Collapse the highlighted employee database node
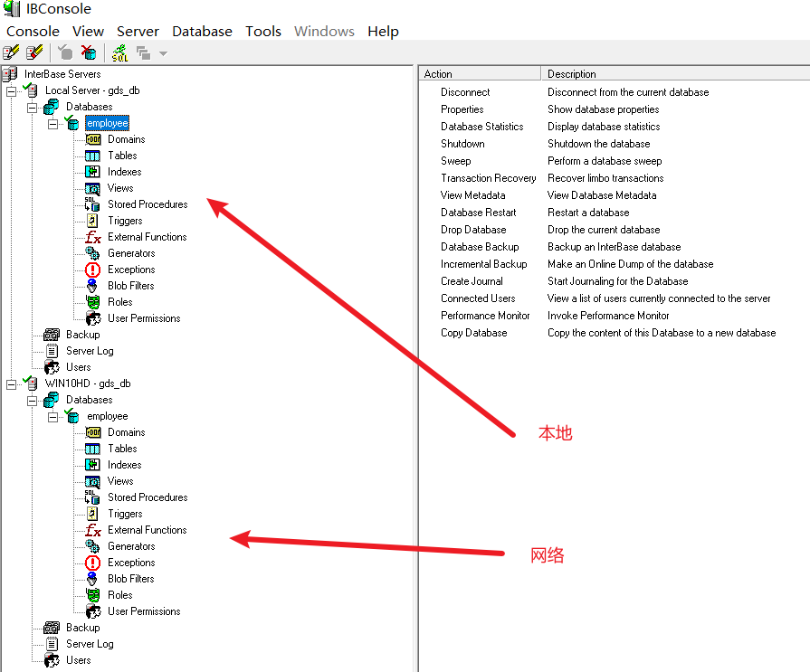Viewport: 810px width, 672px height. pyautogui.click(x=52, y=125)
